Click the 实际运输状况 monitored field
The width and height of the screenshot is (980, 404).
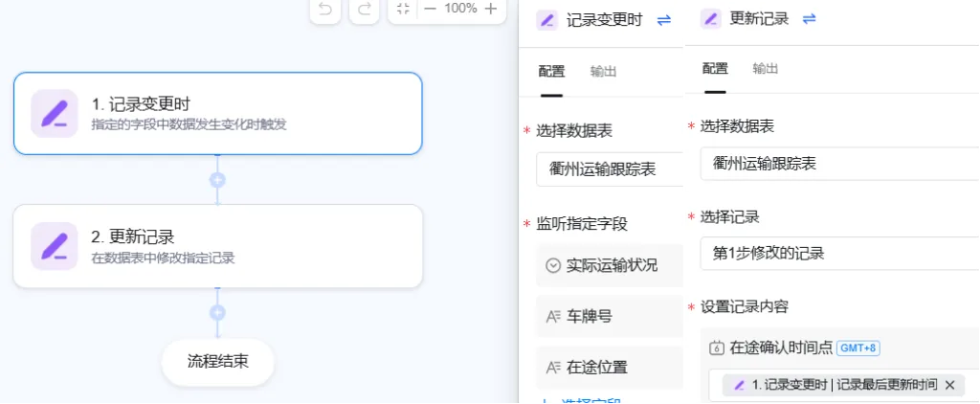pos(610,266)
